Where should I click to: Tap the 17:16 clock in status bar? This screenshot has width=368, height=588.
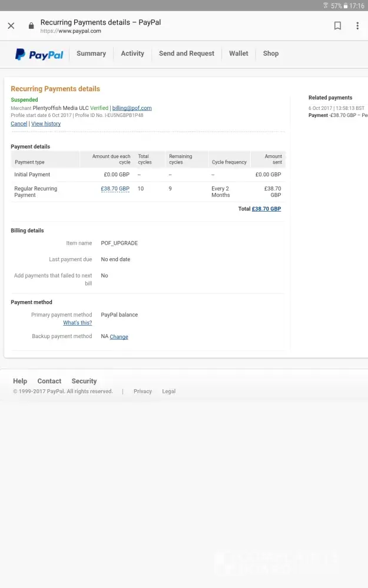click(357, 6)
